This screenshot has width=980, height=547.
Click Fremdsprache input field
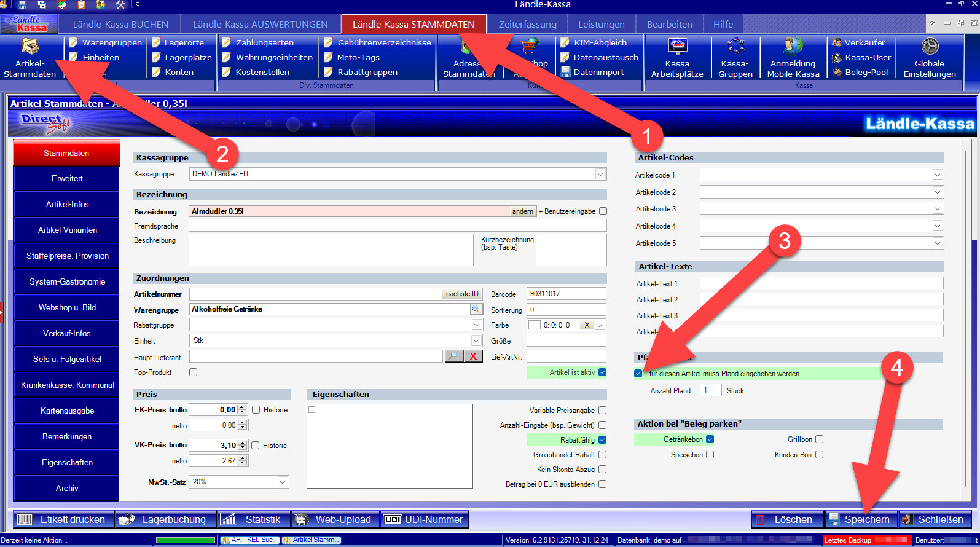coord(398,226)
